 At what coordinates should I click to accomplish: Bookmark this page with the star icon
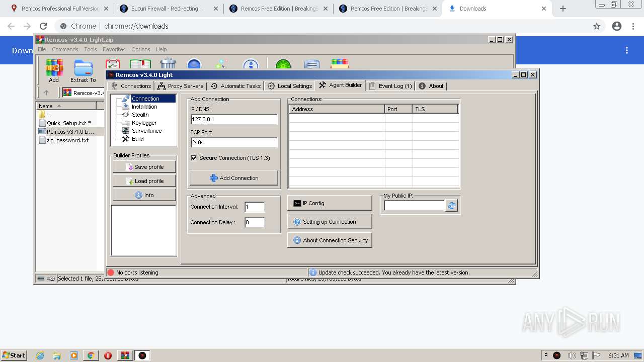597,26
